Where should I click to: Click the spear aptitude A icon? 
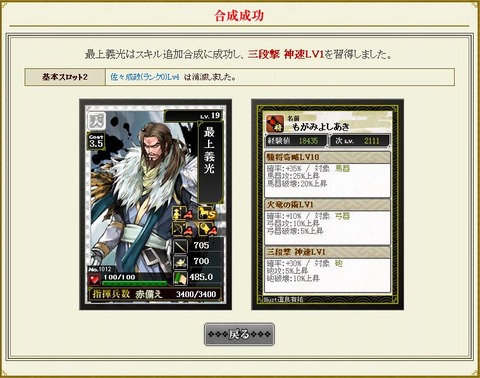point(183,213)
